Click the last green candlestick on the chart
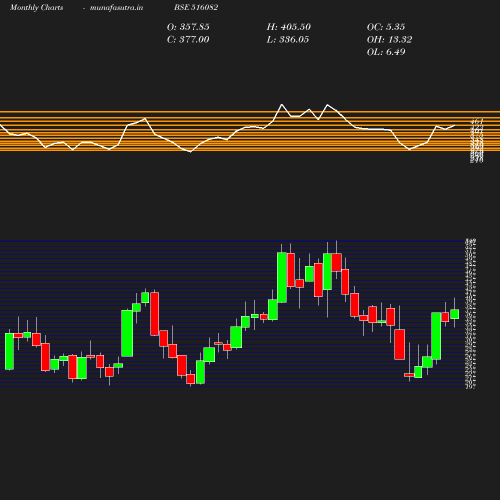 click(x=455, y=314)
